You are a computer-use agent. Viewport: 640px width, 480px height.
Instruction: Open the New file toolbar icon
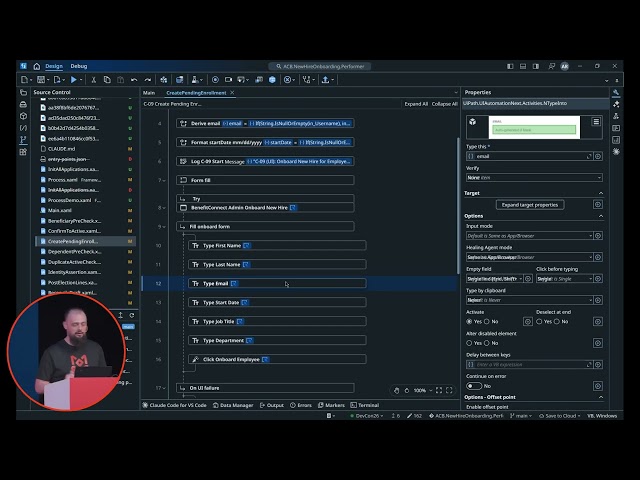24,80
